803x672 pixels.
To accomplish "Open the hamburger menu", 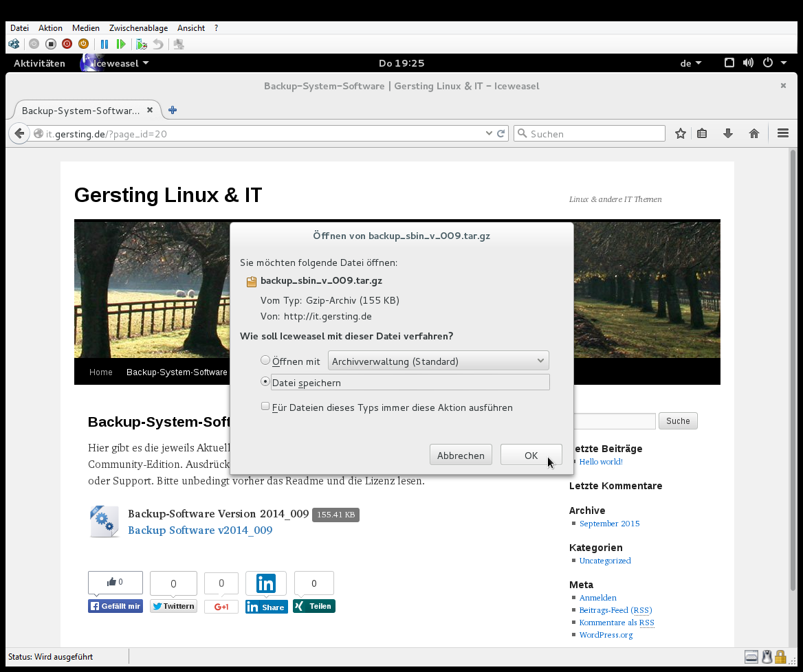I will point(782,133).
